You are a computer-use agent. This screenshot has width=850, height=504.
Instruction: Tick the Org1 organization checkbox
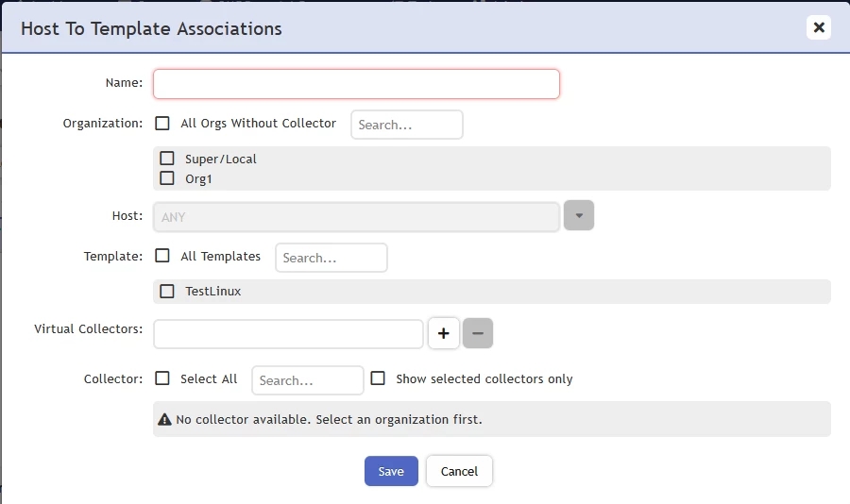pyautogui.click(x=167, y=177)
